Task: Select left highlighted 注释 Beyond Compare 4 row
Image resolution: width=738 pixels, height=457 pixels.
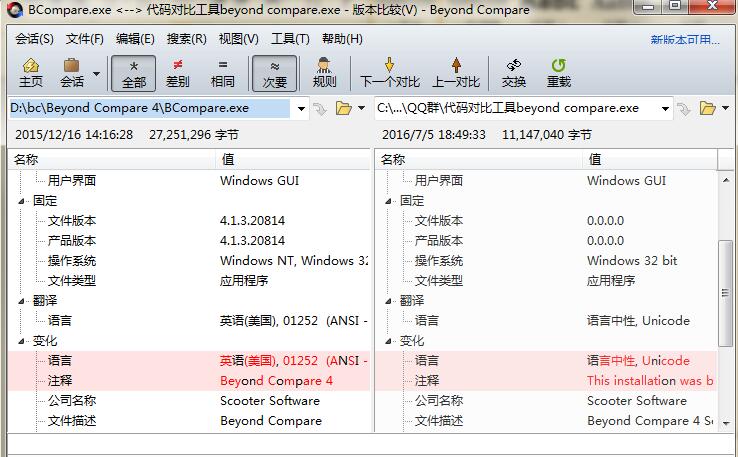Action: click(189, 381)
